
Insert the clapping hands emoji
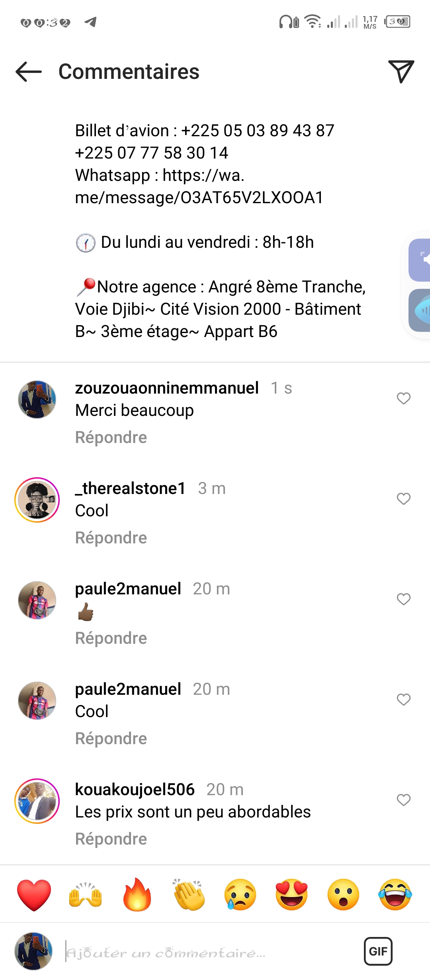[189, 895]
